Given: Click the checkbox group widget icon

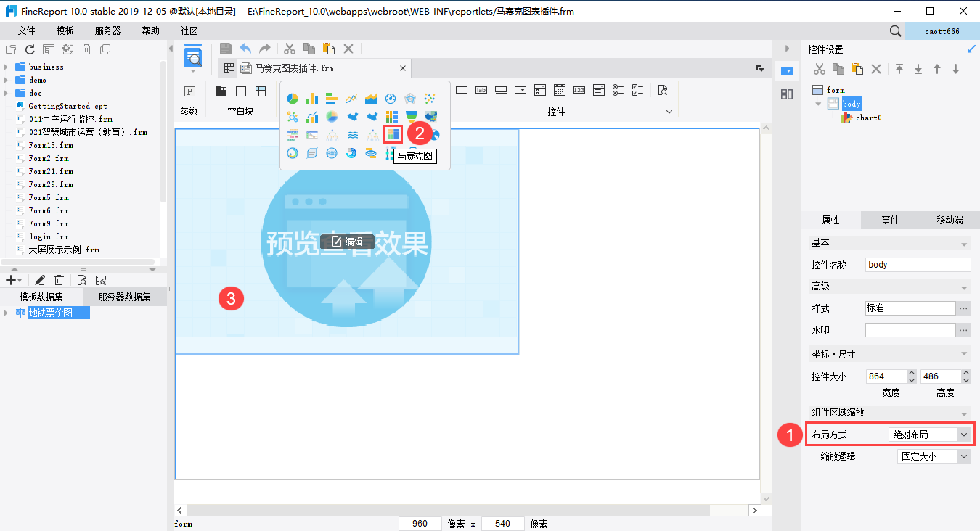Looking at the screenshot, I should pos(638,90).
